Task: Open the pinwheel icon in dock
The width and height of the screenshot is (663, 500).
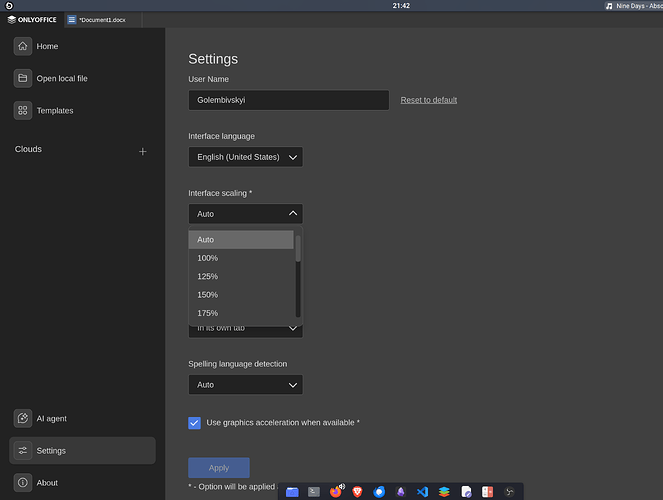Action: pyautogui.click(x=510, y=492)
